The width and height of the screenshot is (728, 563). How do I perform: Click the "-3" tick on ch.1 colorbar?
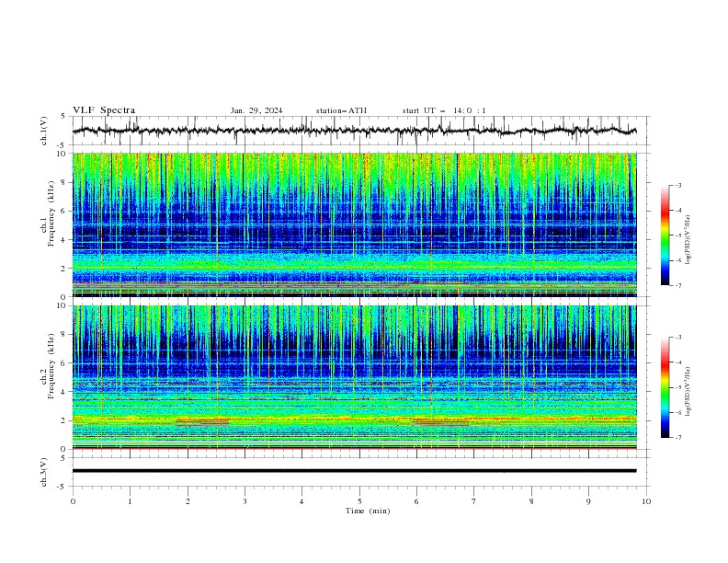pyautogui.click(x=677, y=186)
